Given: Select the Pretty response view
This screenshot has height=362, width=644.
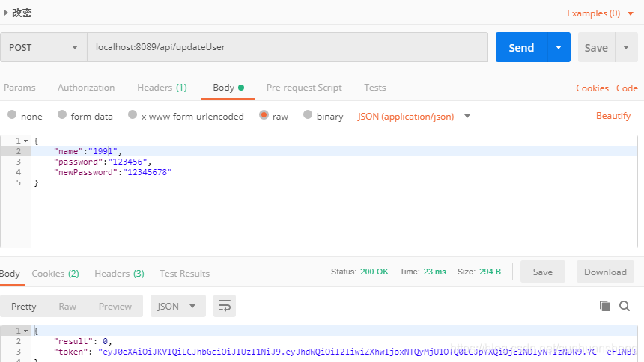Looking at the screenshot, I should (24, 306).
